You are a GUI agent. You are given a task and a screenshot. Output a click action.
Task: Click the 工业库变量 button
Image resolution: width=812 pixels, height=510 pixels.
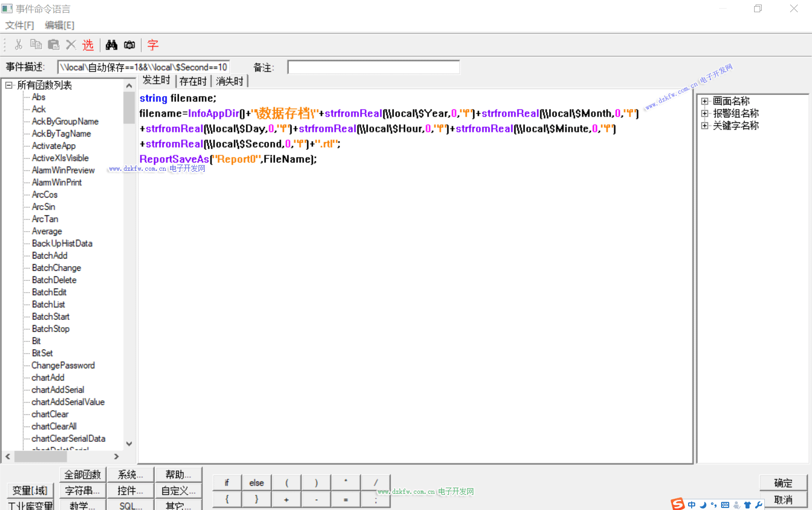[30, 505]
